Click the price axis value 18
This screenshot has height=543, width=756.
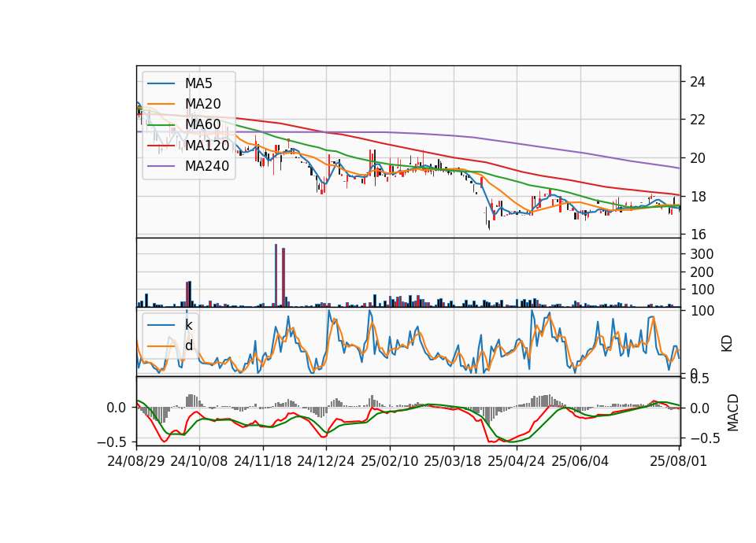pos(697,197)
